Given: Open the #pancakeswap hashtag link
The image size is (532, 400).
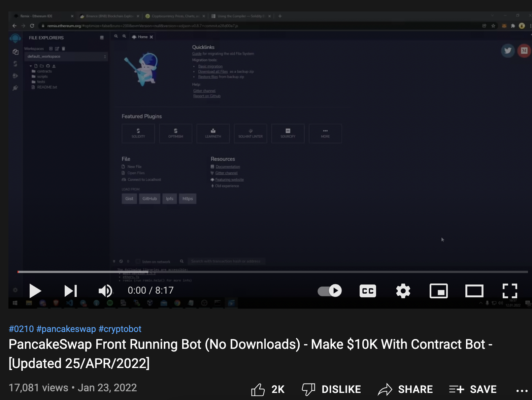Looking at the screenshot, I should [66, 329].
